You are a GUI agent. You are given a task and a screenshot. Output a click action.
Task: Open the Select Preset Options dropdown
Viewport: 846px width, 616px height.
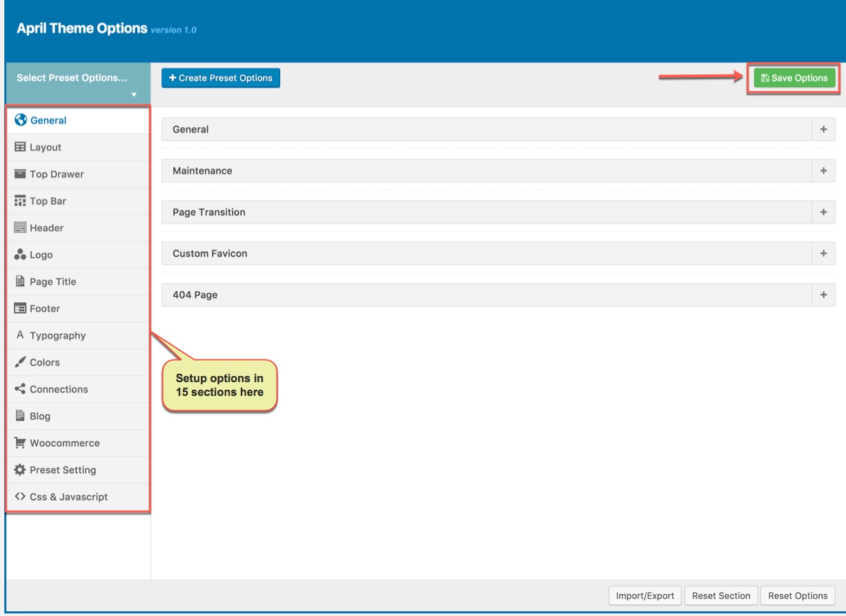[x=77, y=85]
